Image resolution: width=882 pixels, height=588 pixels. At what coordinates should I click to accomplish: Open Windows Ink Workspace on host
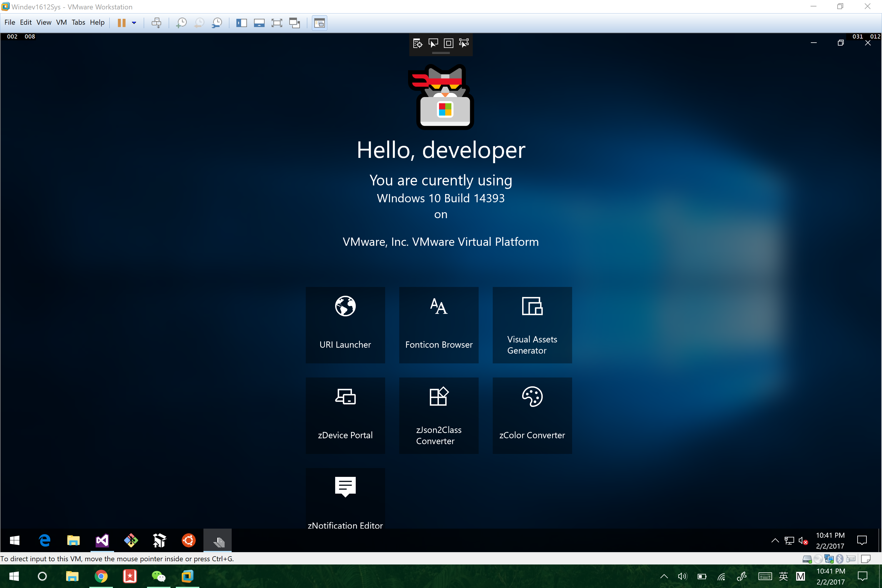741,576
